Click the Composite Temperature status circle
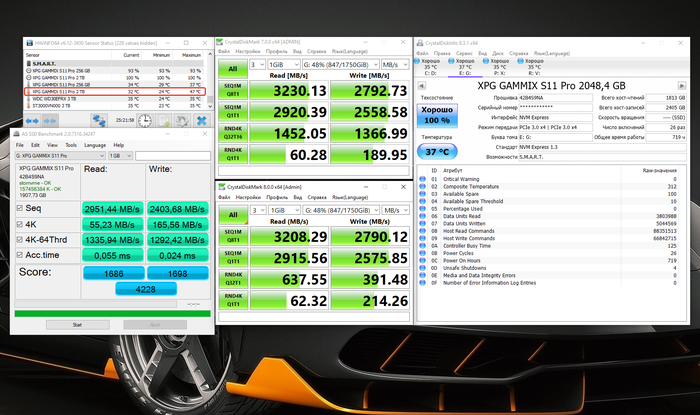 pos(421,186)
